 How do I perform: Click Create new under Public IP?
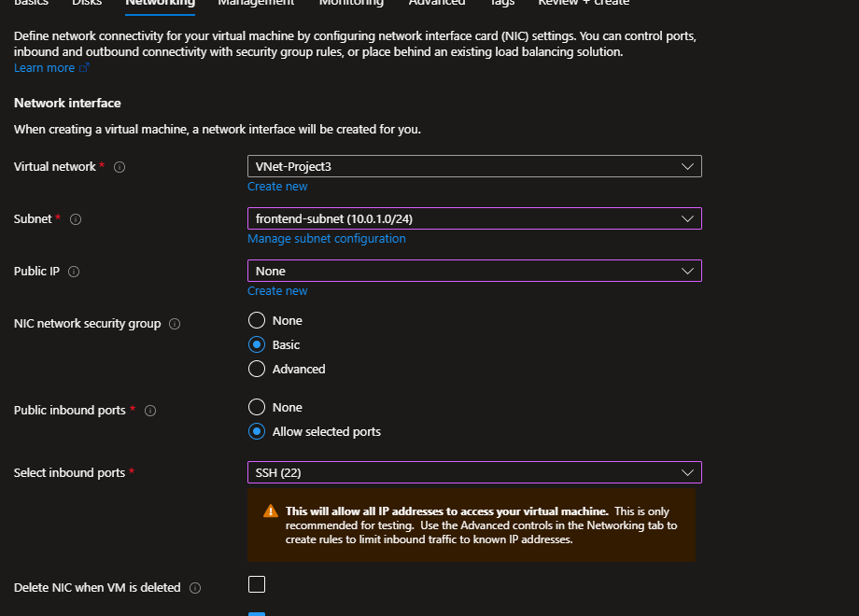click(277, 291)
